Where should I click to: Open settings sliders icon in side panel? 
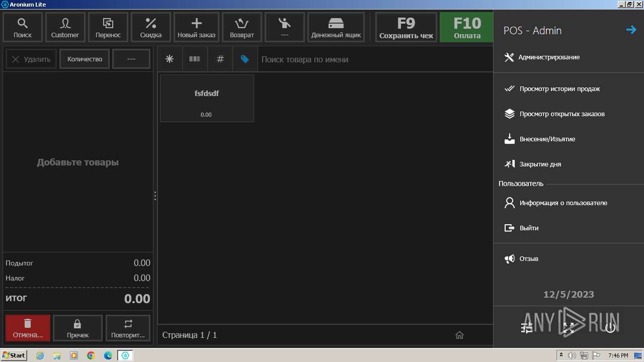pyautogui.click(x=527, y=328)
